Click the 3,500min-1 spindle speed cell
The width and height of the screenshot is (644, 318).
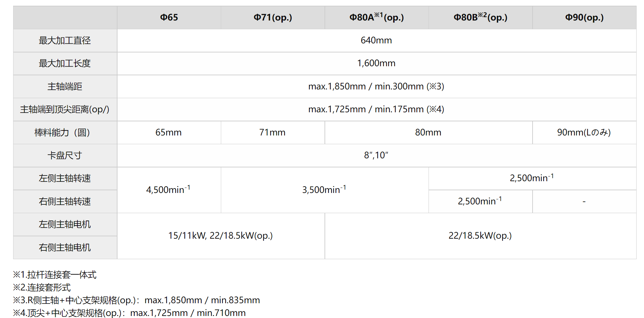pyautogui.click(x=324, y=190)
